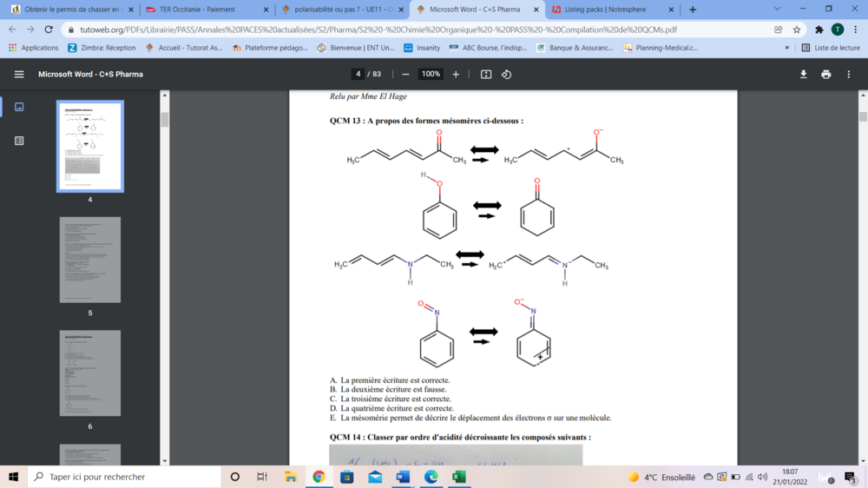The width and height of the screenshot is (868, 488).
Task: Open Chrome extensions puzzle icon
Action: point(819,30)
